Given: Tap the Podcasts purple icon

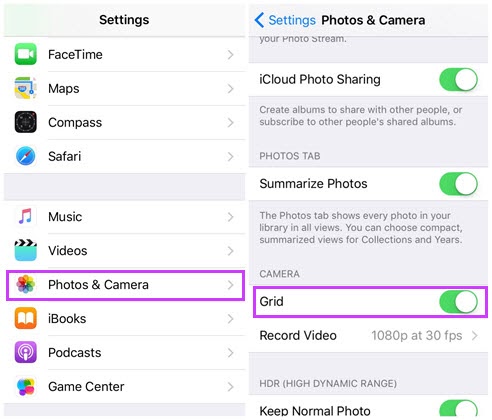Looking at the screenshot, I should tap(25, 352).
